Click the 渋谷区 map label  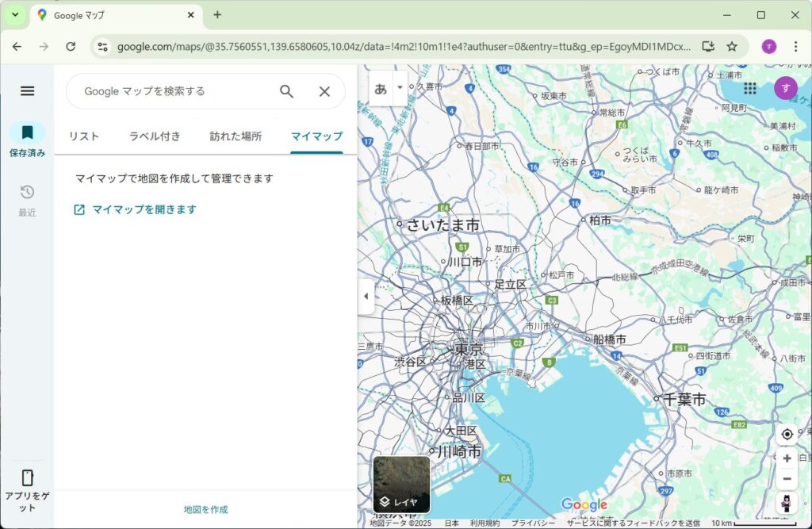411,362
